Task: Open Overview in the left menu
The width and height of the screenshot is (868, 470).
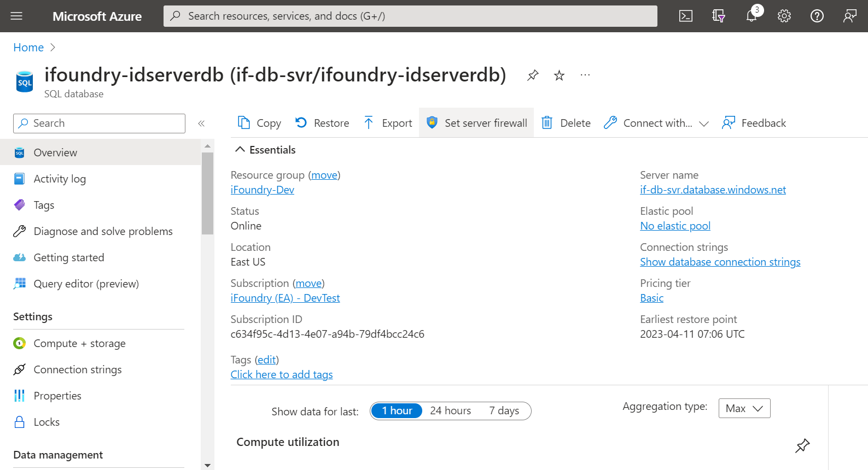Action: (x=100, y=152)
